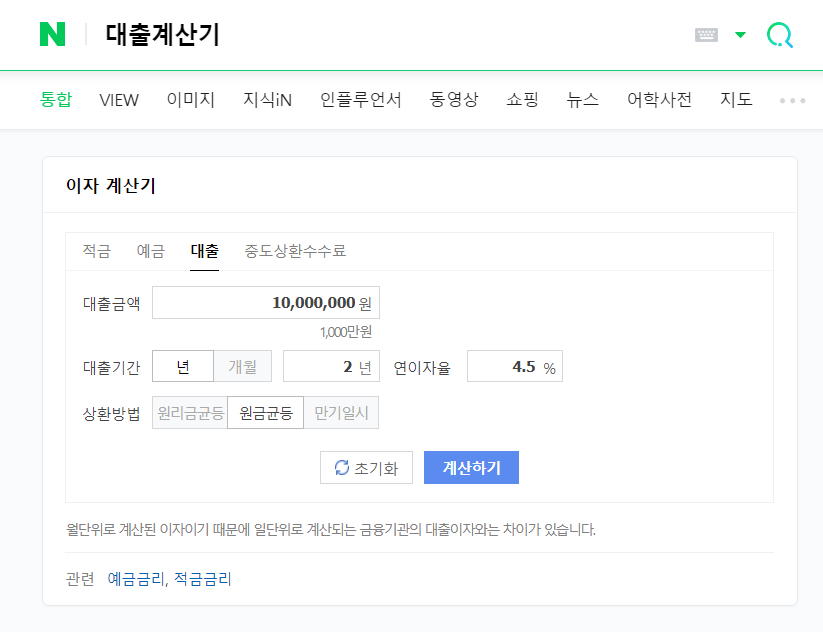
Task: Open the 예금금리 related link
Action: click(136, 579)
